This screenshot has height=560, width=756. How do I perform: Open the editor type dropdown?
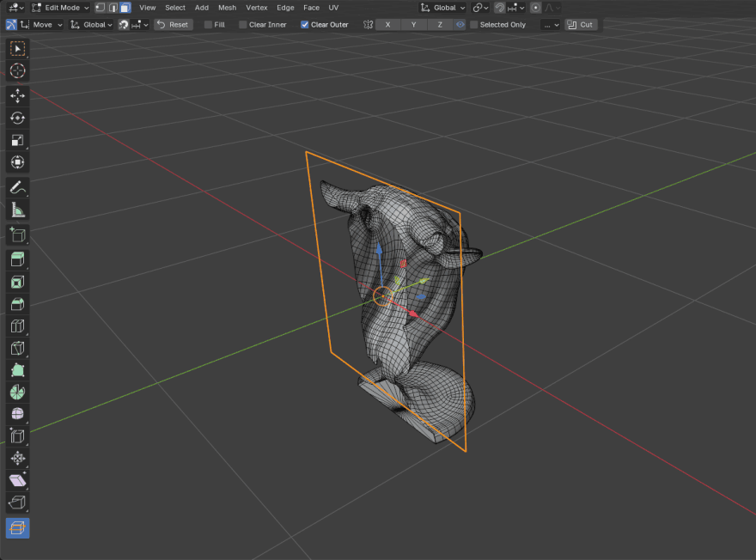click(15, 8)
